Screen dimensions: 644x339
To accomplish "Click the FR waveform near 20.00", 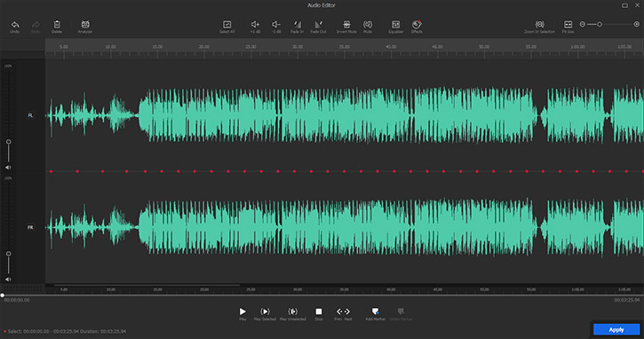I will (x=204, y=227).
